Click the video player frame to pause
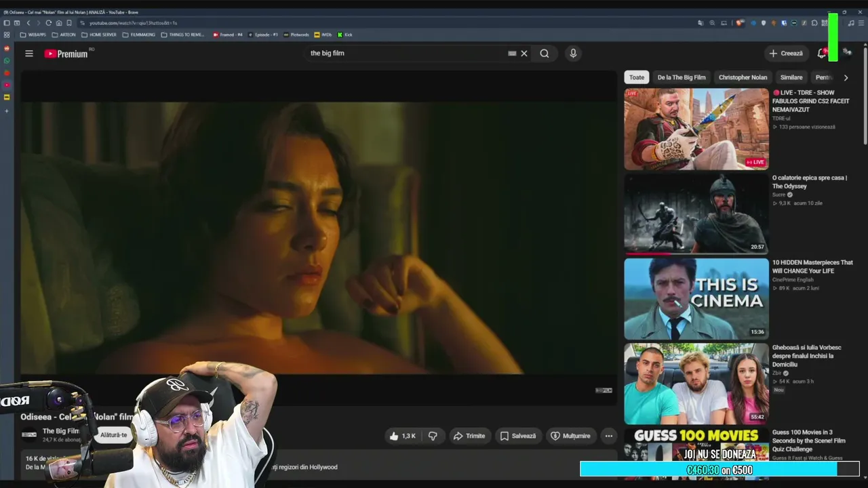Viewport: 868px width, 488px height. click(x=319, y=237)
